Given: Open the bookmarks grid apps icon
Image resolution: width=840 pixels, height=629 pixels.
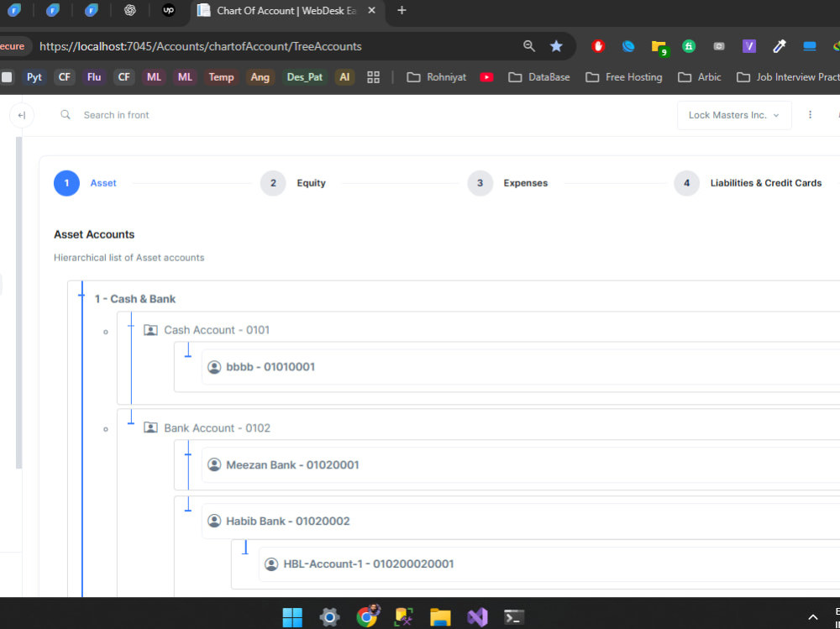Looking at the screenshot, I should tap(374, 77).
